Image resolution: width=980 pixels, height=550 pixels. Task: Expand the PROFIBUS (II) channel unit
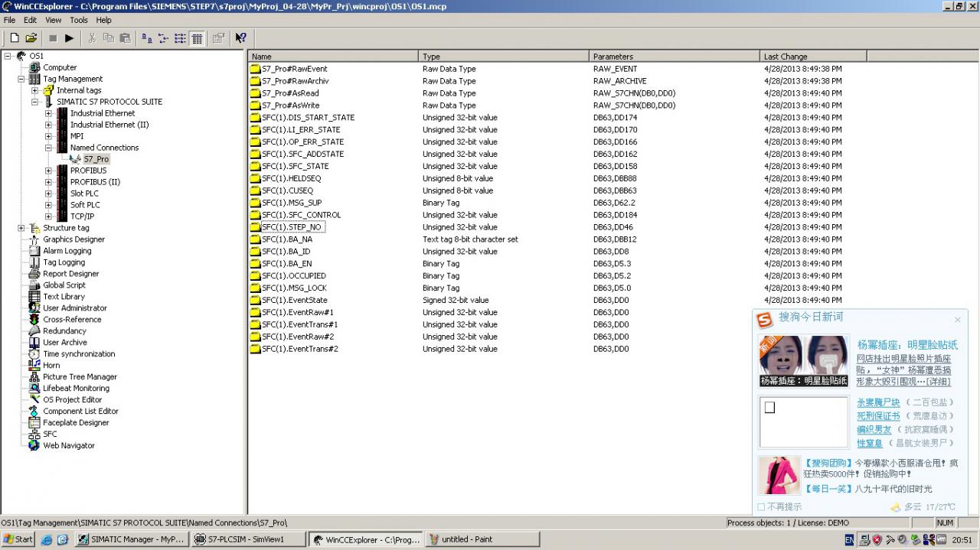pyautogui.click(x=49, y=182)
